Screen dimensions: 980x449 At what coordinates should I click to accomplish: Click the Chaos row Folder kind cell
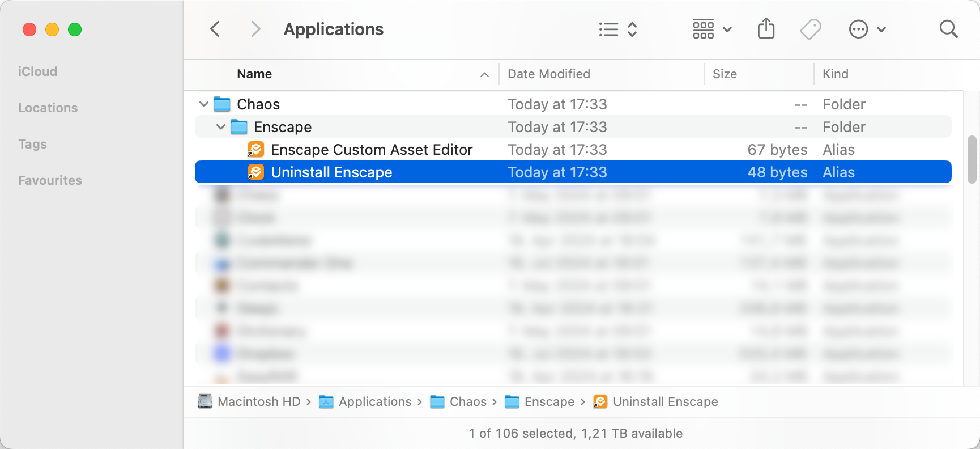pos(844,104)
